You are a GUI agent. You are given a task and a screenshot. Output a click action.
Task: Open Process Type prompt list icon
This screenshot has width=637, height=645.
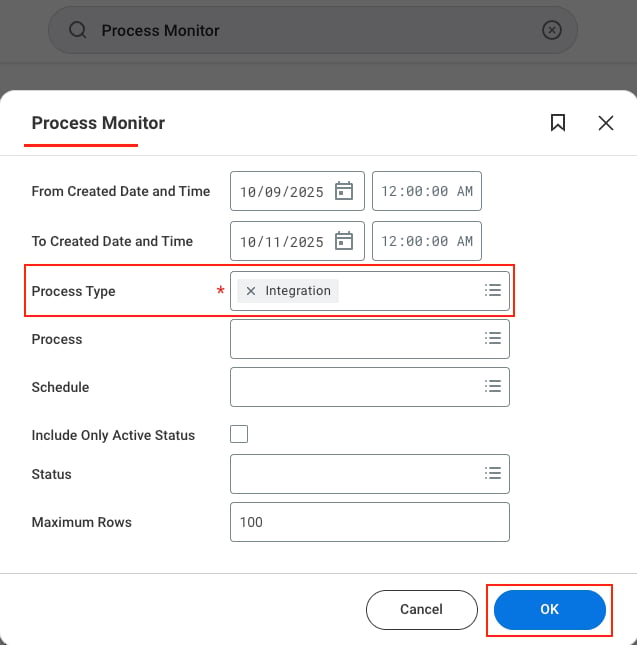[493, 290]
